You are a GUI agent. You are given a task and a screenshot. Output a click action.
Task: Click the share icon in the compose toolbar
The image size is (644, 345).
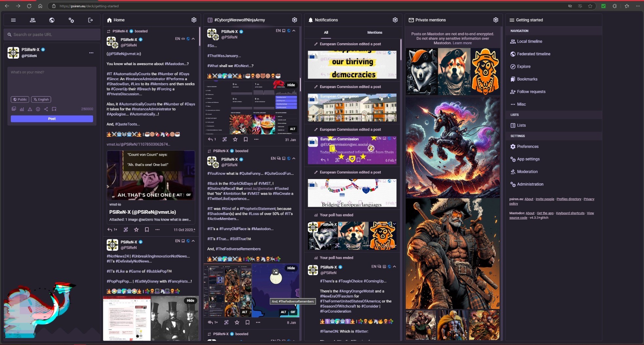tap(46, 109)
